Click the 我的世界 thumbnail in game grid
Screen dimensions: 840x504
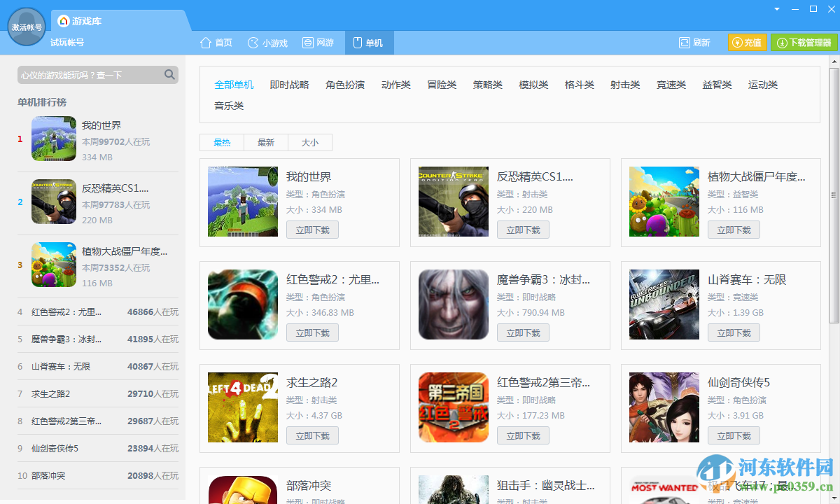click(243, 202)
